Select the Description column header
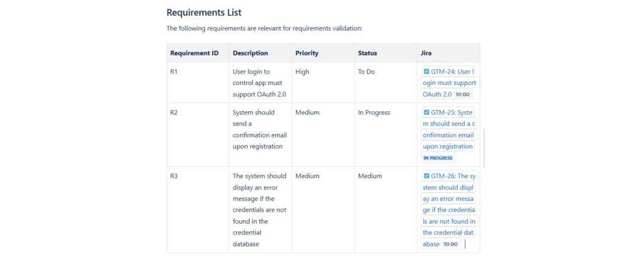 point(250,53)
